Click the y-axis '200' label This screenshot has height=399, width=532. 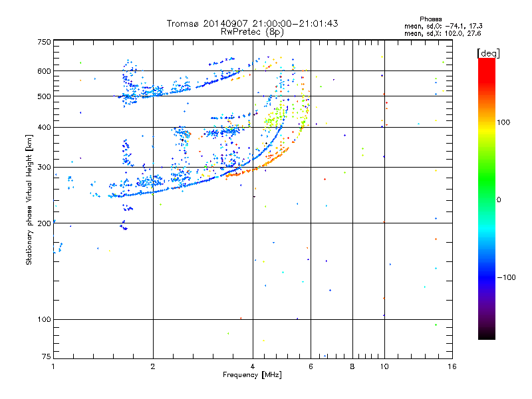44,223
